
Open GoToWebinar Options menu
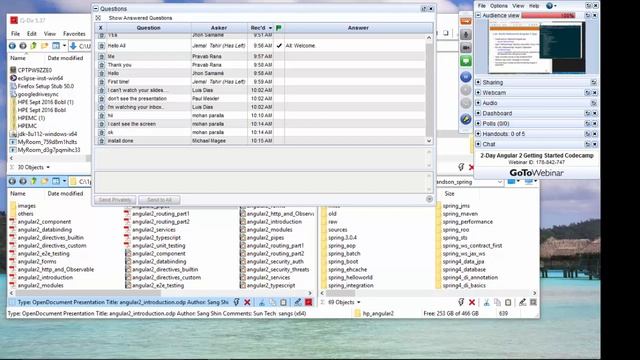(x=499, y=6)
